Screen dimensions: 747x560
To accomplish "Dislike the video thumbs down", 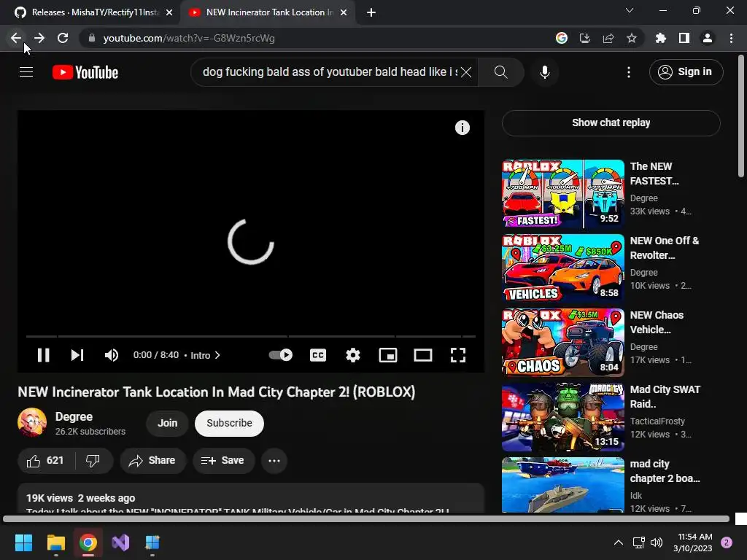I will 93,461.
